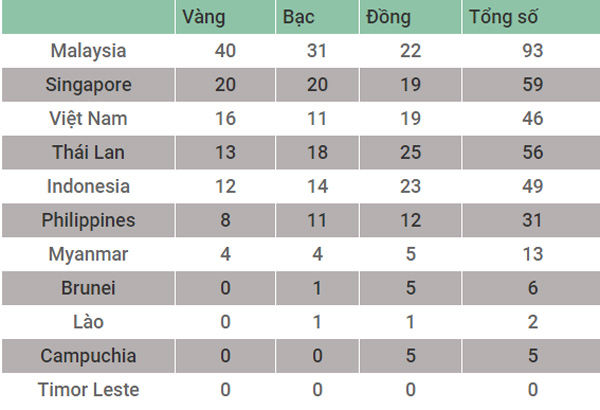Click Malaysia's gold count of 40
This screenshot has height=410, width=600.
point(225,51)
